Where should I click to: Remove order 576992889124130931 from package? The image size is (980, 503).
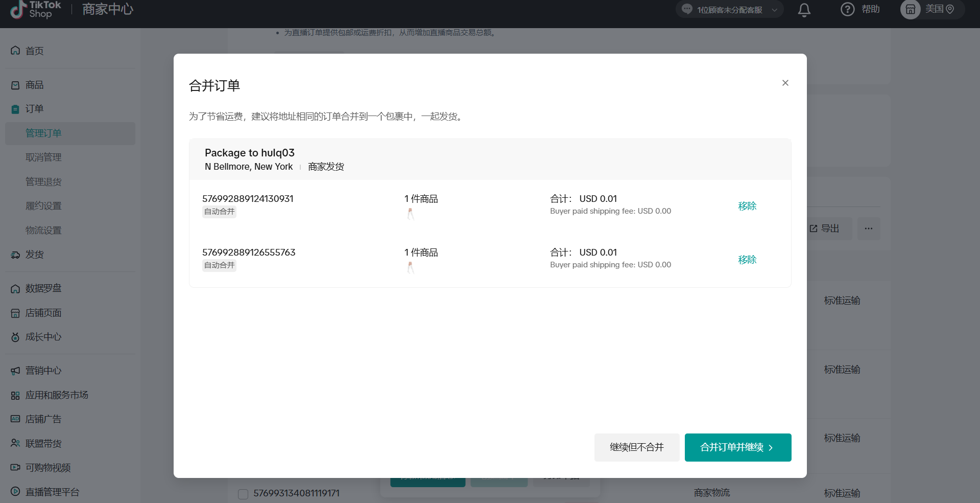[747, 206]
